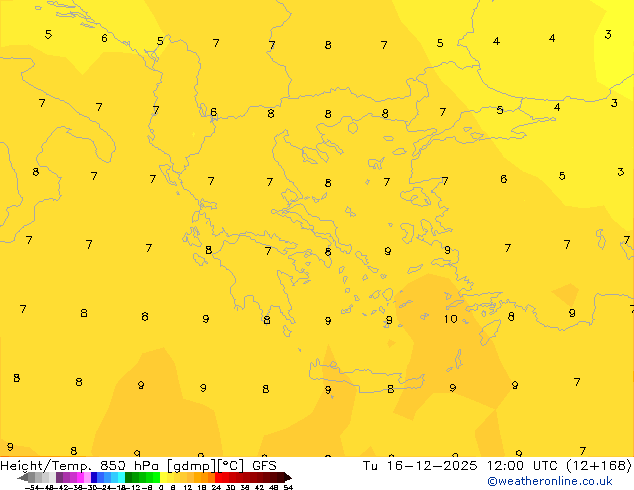Click the '-54' scale label
634x490 pixels.
pos(31,487)
